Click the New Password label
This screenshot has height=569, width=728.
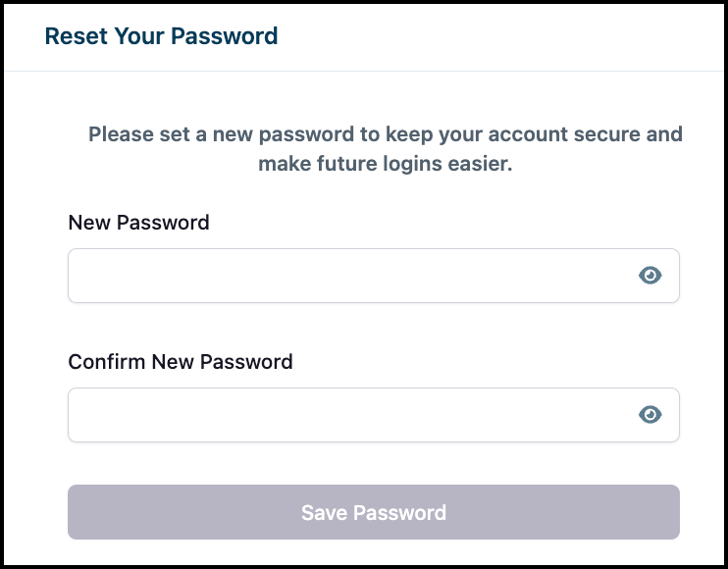[138, 223]
